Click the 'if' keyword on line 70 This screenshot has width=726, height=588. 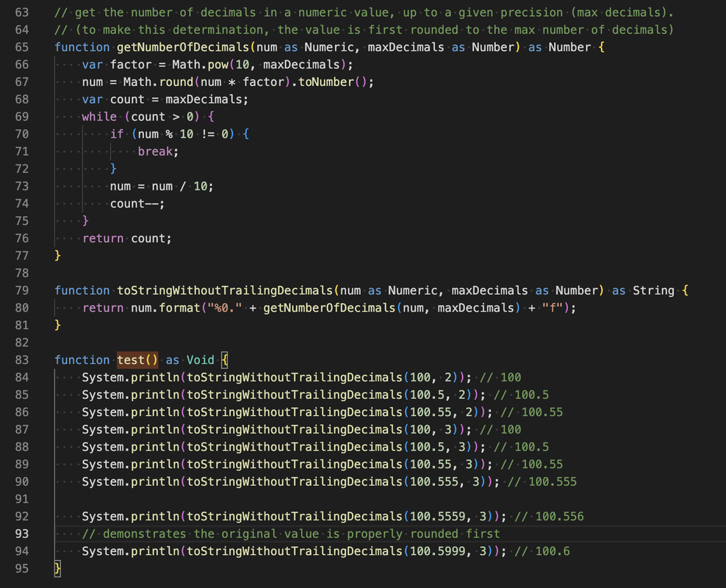[x=117, y=134]
